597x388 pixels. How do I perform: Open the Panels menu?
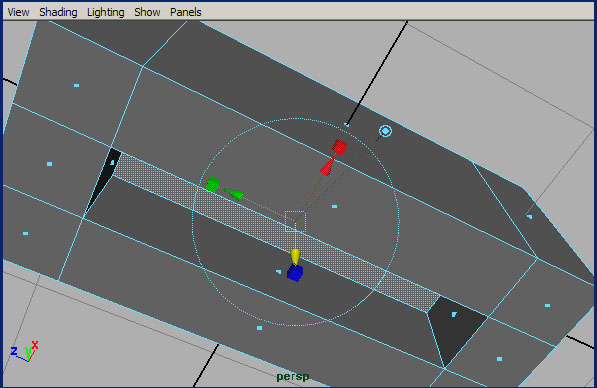point(185,12)
